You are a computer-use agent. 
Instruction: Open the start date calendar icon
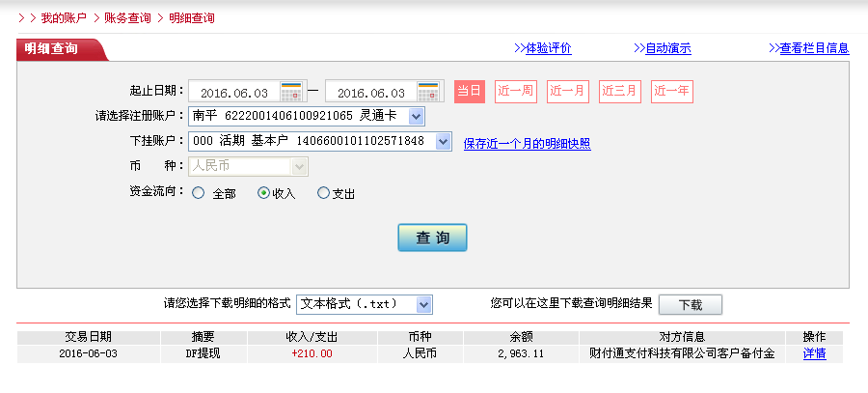(x=292, y=92)
